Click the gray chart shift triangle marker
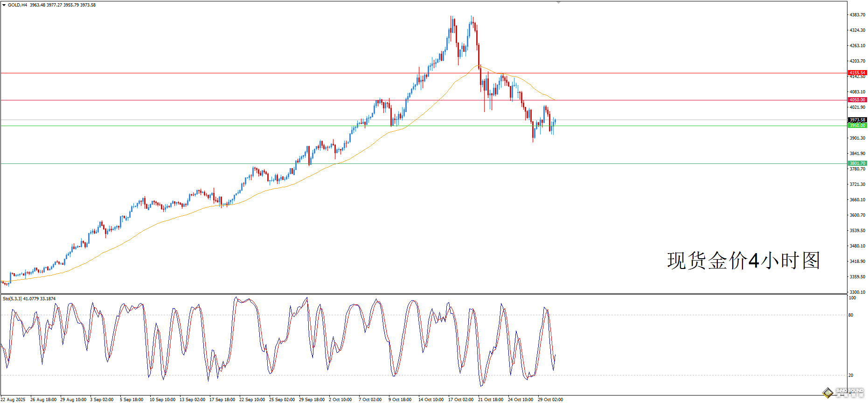Viewport: 868px width, 403px height. (558, 2)
